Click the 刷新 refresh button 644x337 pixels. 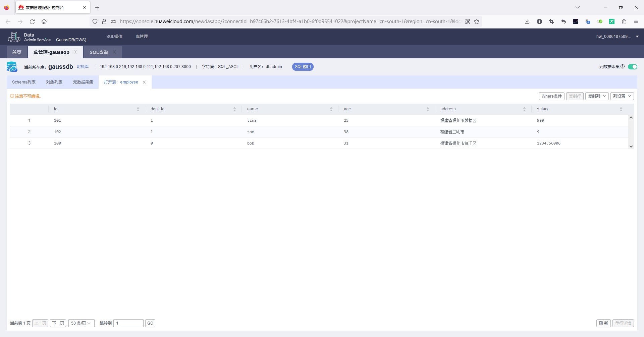tap(603, 323)
